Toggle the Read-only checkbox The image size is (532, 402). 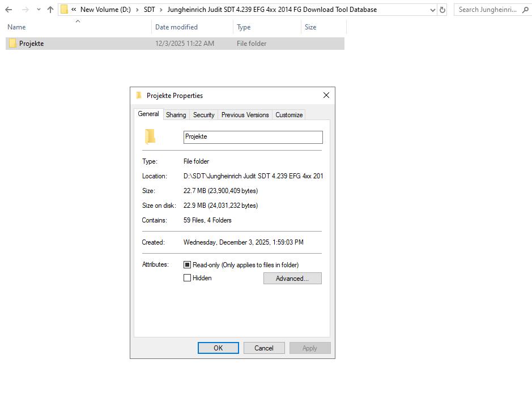point(187,265)
